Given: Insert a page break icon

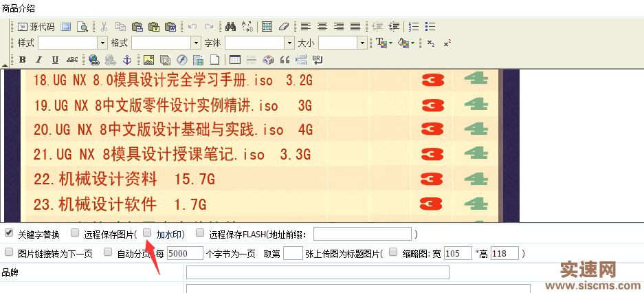Looking at the screenshot, I should pos(302,60).
